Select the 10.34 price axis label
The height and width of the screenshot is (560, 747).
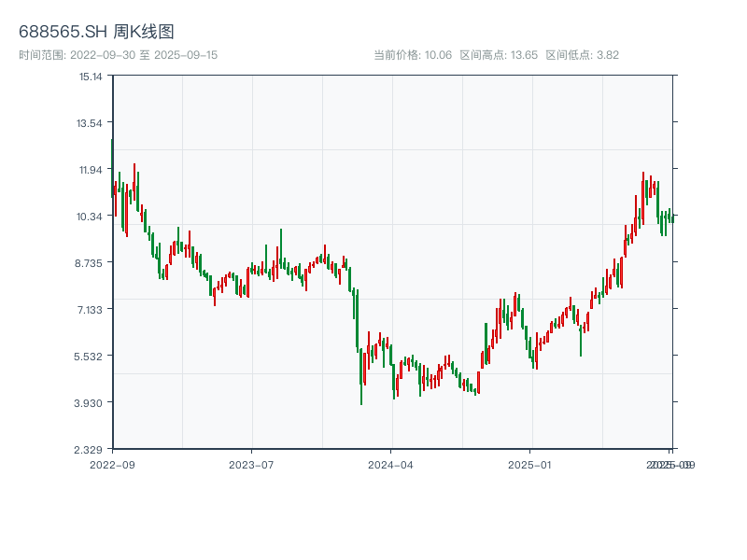[x=91, y=216]
